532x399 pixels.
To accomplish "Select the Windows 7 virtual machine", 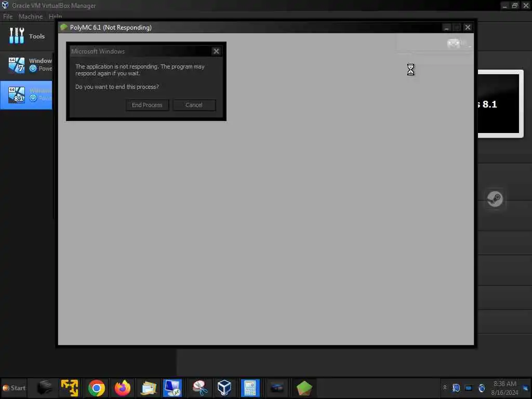I will tap(26, 65).
